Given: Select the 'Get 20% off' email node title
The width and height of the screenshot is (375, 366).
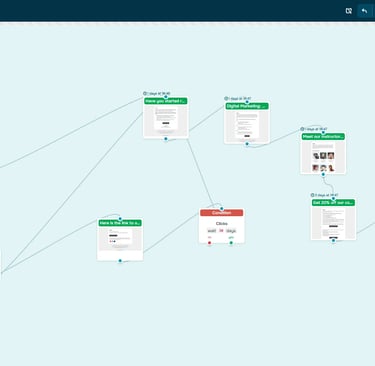Looking at the screenshot, I should coord(333,202).
